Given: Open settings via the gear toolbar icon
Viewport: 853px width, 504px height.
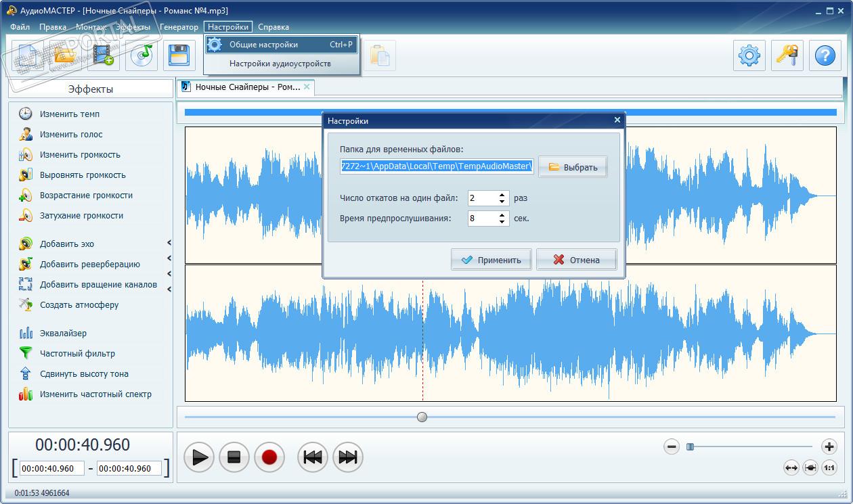Looking at the screenshot, I should click(x=749, y=55).
